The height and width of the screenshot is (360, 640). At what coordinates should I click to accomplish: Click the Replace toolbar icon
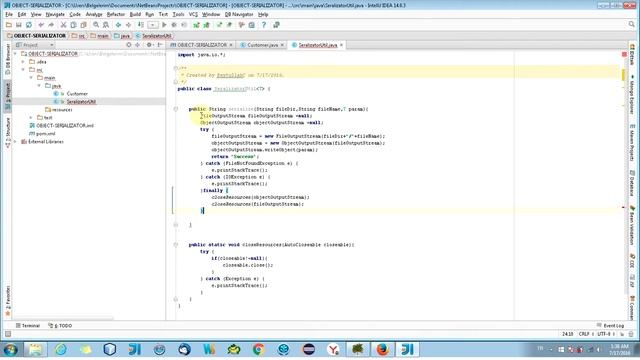(x=106, y=25)
